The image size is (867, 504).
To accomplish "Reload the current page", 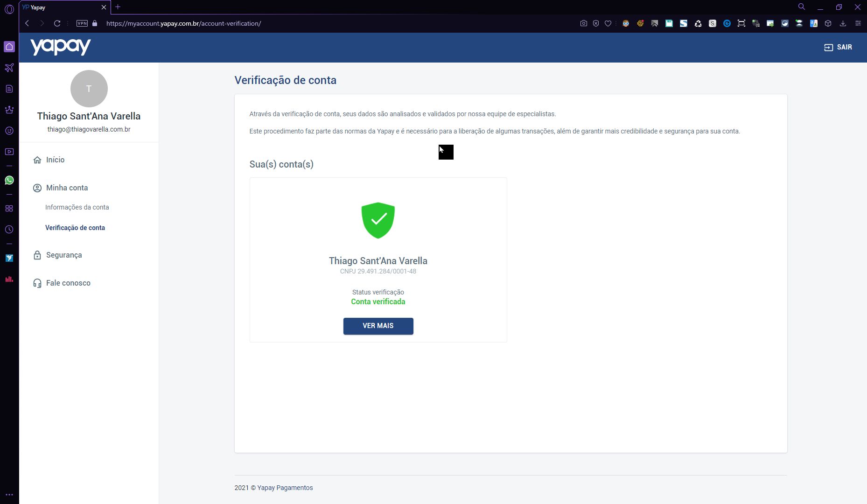I will pyautogui.click(x=57, y=23).
